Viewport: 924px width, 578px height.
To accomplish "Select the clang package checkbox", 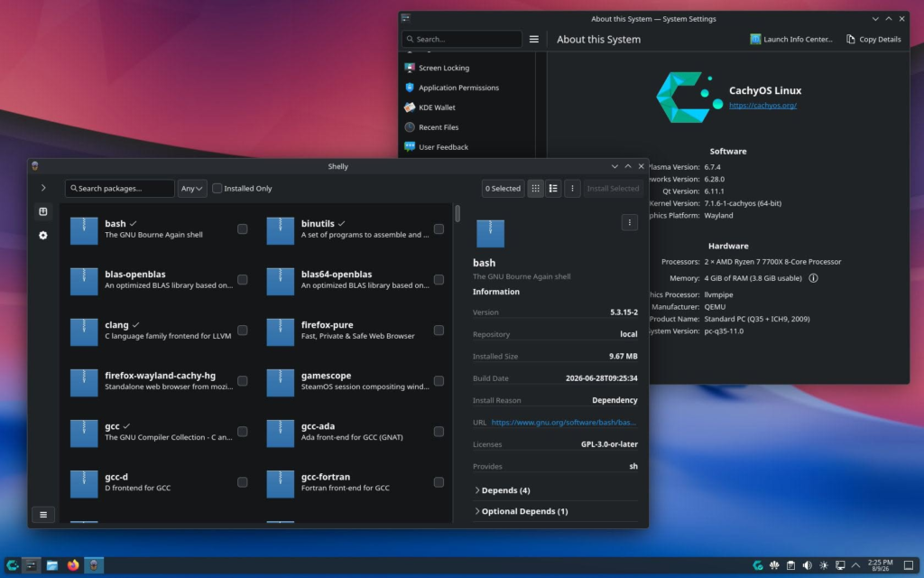I will point(242,331).
